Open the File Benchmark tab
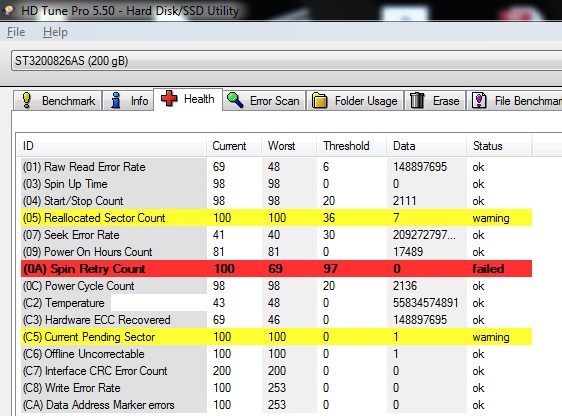 [x=514, y=101]
